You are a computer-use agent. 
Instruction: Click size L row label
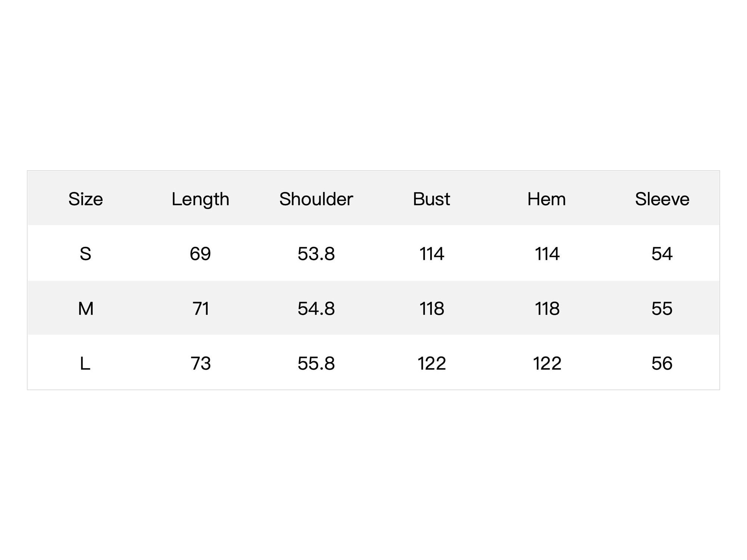(85, 363)
